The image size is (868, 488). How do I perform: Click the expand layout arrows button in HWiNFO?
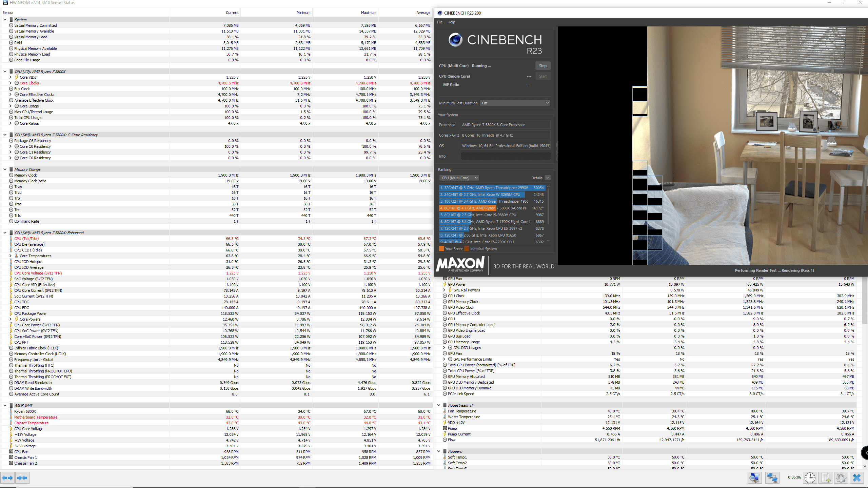coord(7,478)
